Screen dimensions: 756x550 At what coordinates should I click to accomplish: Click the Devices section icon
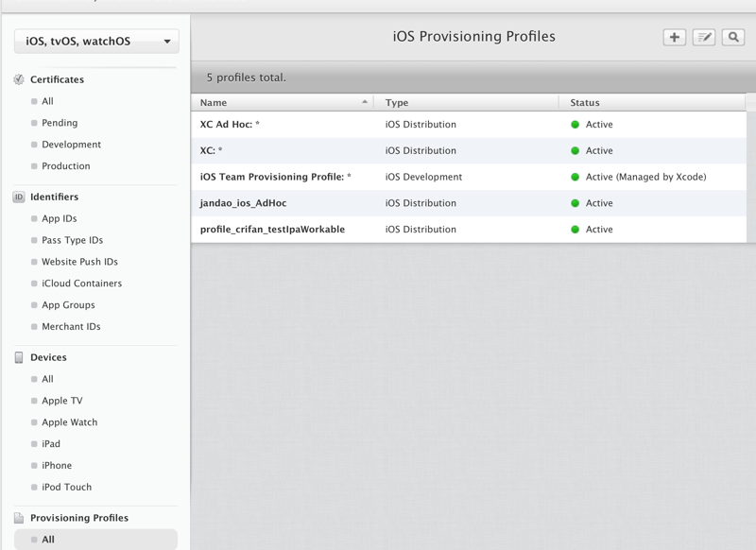coord(19,357)
